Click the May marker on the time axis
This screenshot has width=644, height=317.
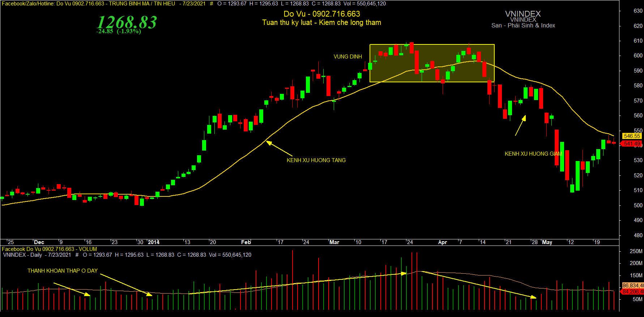click(x=547, y=242)
